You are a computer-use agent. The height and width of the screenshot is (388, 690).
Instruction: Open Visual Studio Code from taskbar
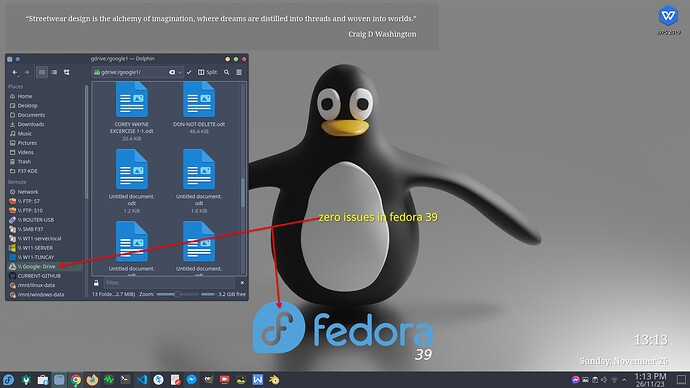(142, 380)
